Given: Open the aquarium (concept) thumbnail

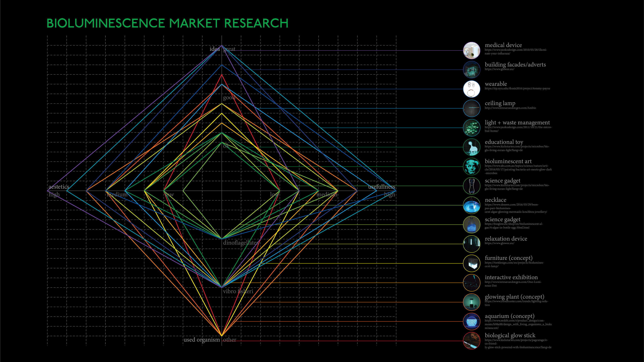Looking at the screenshot, I should point(471,321).
